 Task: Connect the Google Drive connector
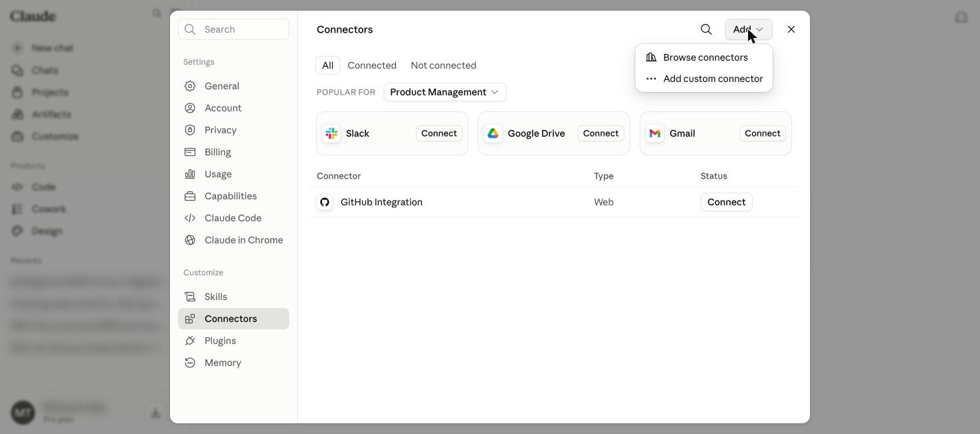(x=601, y=133)
